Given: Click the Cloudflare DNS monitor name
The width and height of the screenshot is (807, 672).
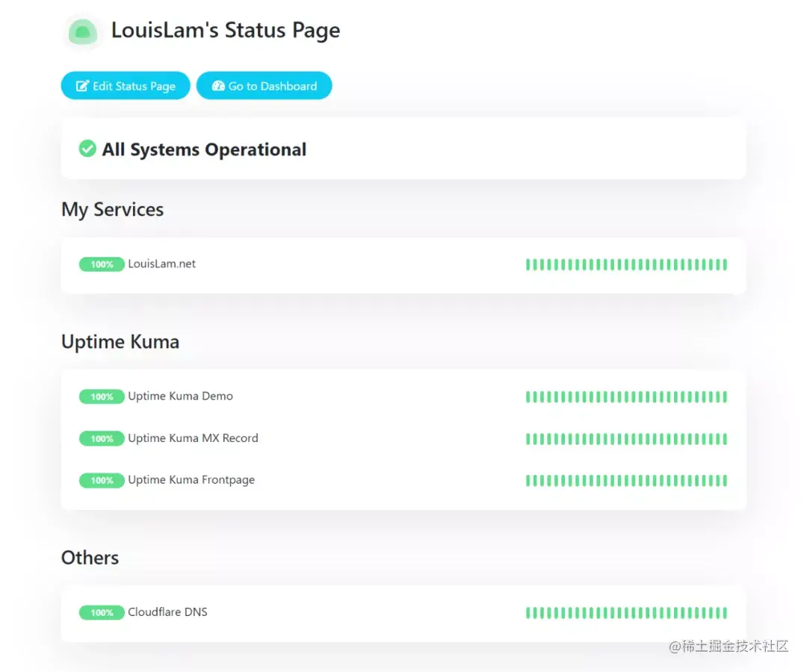Looking at the screenshot, I should point(168,612).
